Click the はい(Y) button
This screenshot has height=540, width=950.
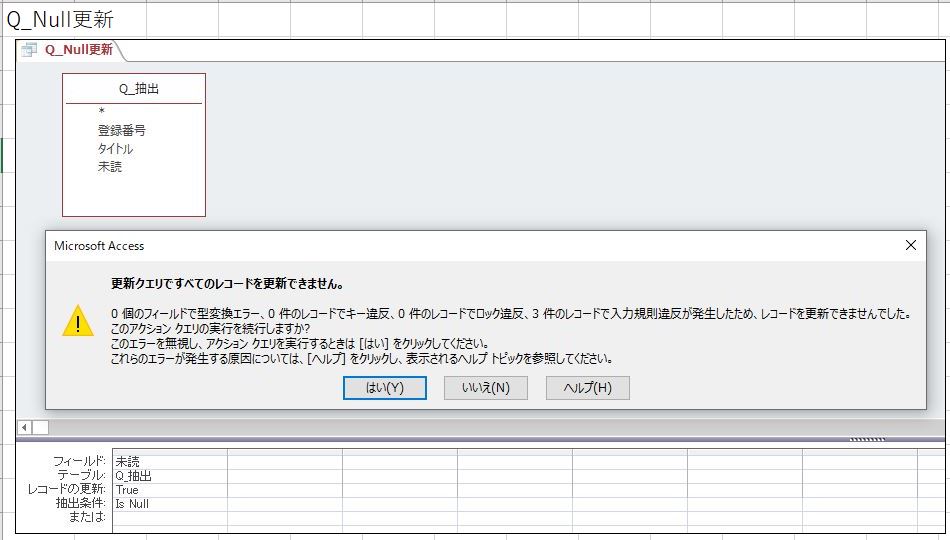[x=385, y=388]
